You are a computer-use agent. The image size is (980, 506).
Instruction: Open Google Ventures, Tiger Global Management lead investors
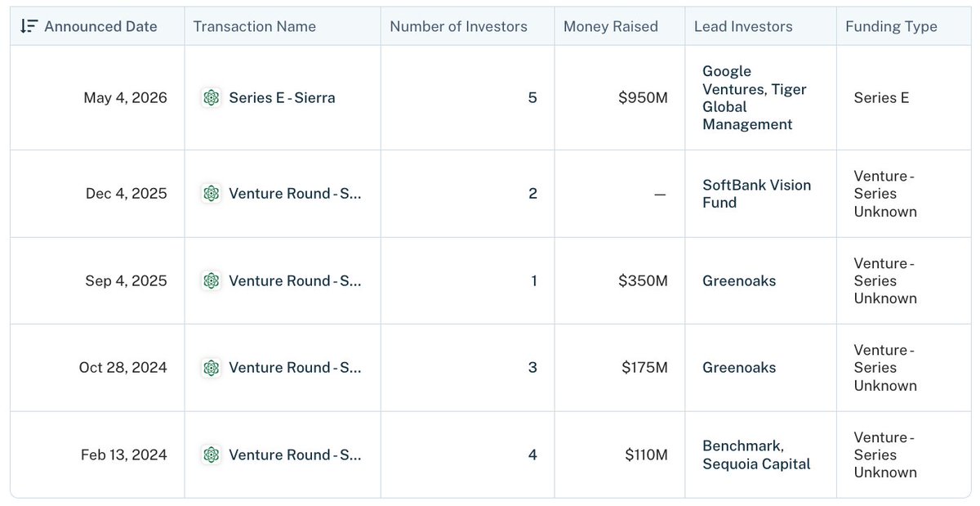coord(754,98)
